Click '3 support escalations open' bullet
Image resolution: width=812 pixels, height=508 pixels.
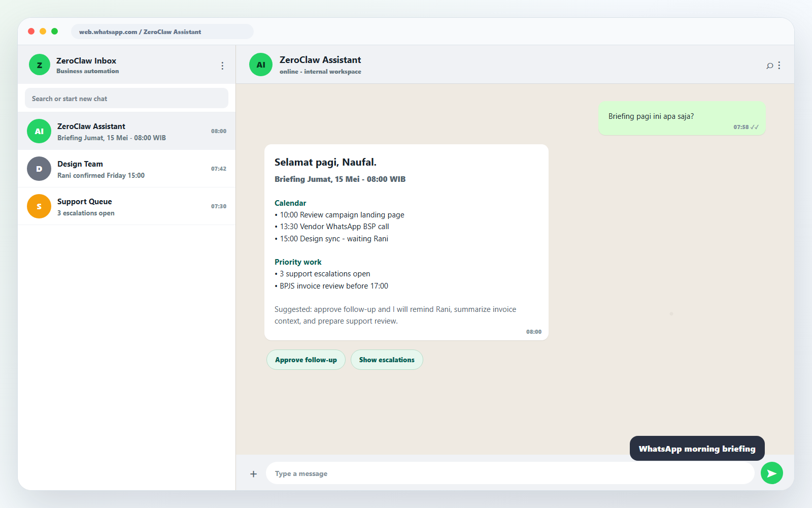click(x=322, y=274)
